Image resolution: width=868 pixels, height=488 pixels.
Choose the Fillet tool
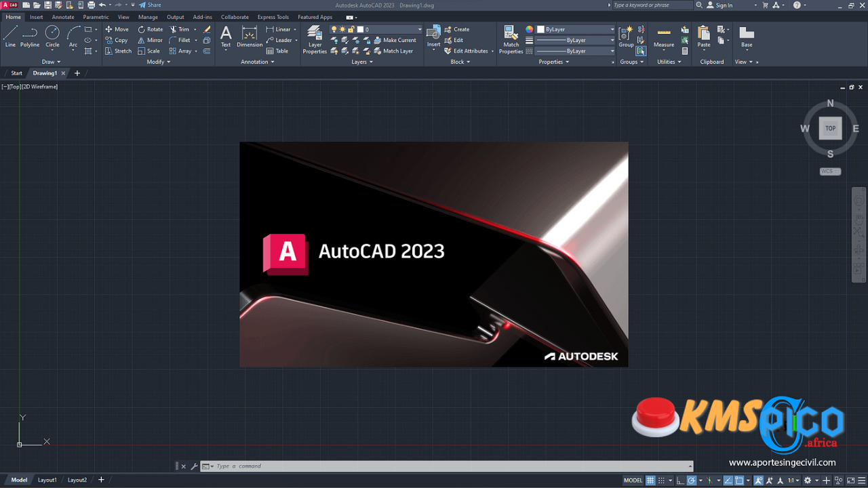point(180,40)
